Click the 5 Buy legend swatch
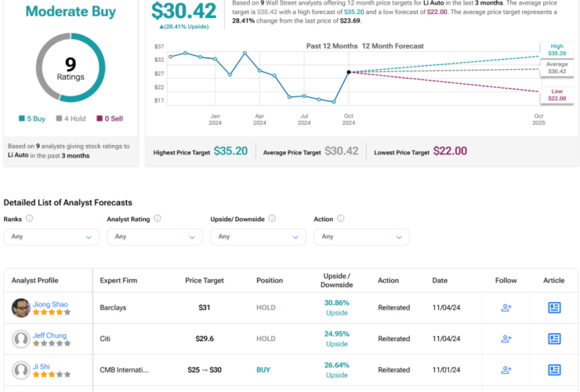This screenshot has height=392, width=580. (x=22, y=118)
